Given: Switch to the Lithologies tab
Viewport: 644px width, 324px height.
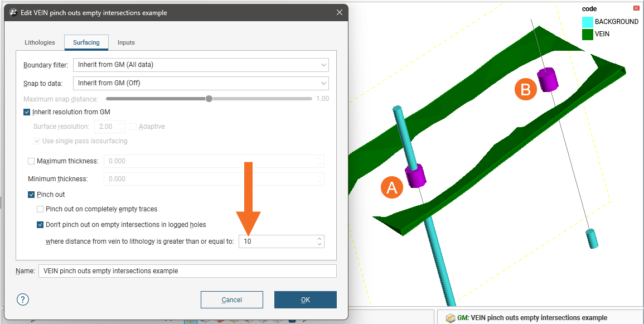Looking at the screenshot, I should (40, 42).
